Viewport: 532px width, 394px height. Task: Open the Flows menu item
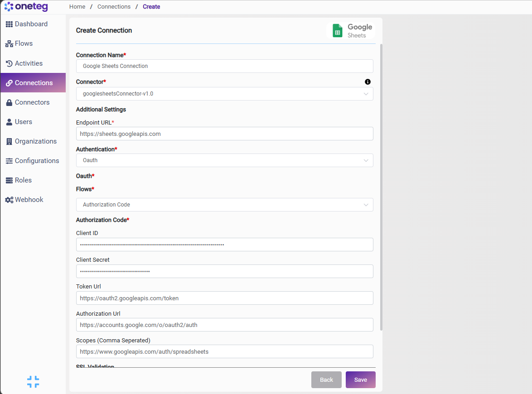(x=33, y=44)
